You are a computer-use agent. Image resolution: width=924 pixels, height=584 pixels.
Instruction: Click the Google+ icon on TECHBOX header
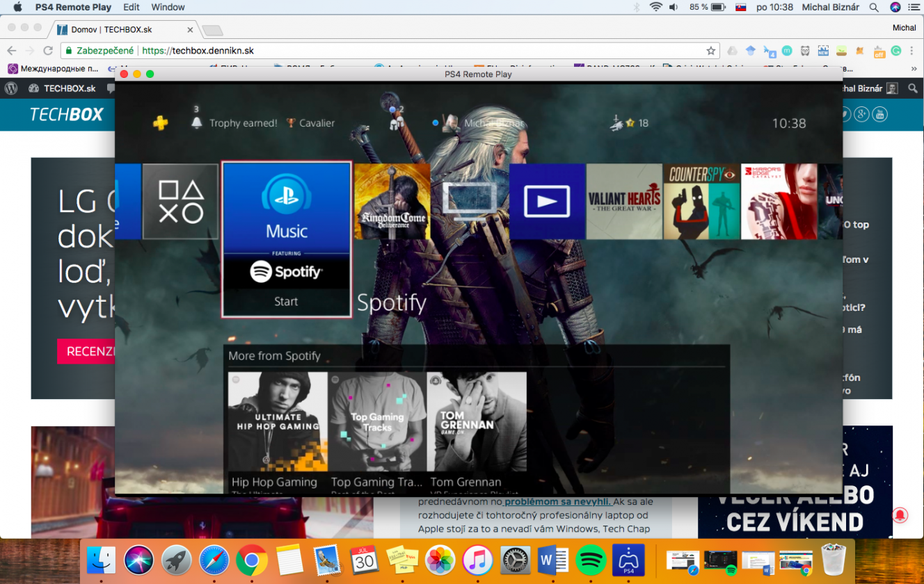click(x=862, y=114)
